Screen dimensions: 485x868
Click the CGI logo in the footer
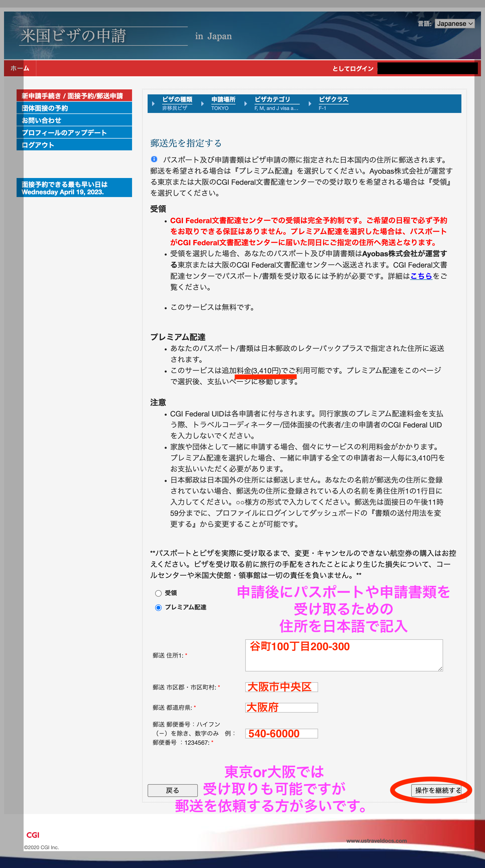(x=33, y=835)
